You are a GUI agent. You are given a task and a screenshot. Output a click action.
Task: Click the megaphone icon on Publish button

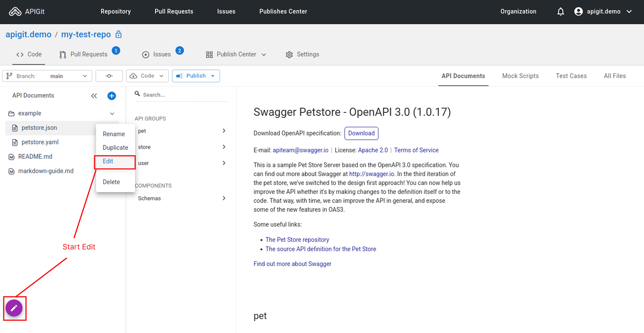[179, 76]
